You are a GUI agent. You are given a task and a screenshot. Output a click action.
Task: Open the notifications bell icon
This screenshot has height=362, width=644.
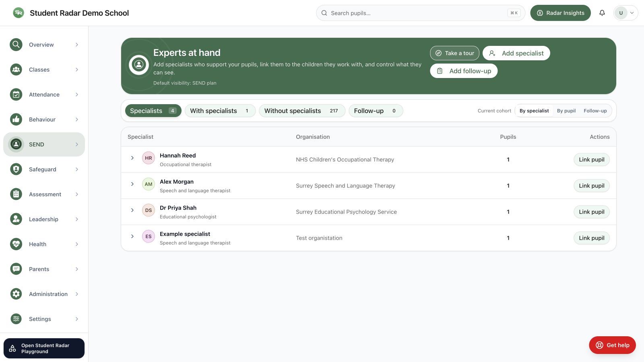click(x=602, y=13)
